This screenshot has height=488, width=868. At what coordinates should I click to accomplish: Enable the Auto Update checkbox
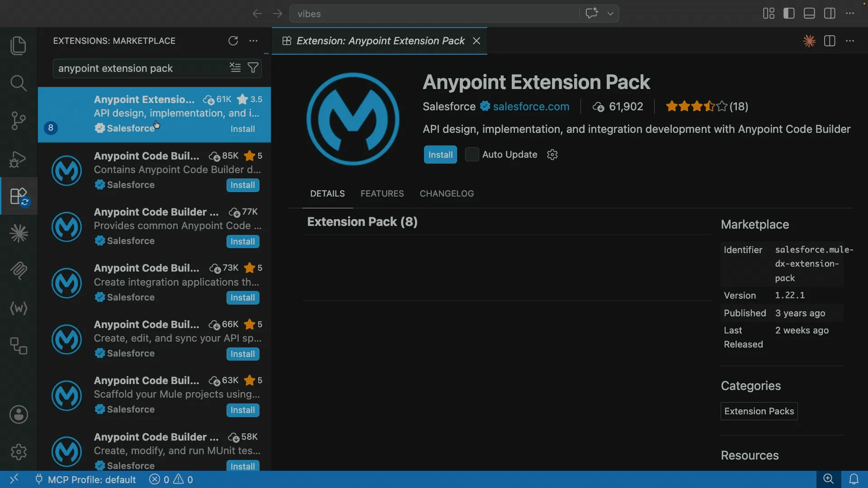[x=472, y=155]
